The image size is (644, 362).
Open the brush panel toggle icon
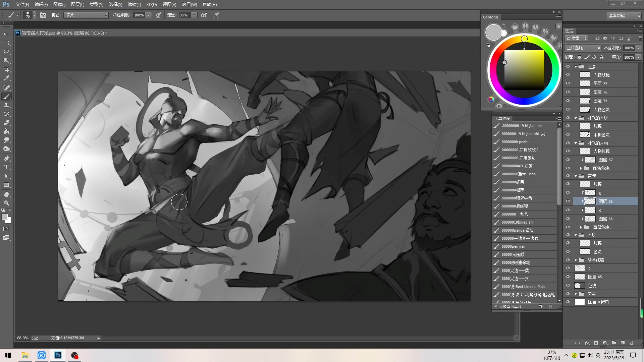pos(43,15)
